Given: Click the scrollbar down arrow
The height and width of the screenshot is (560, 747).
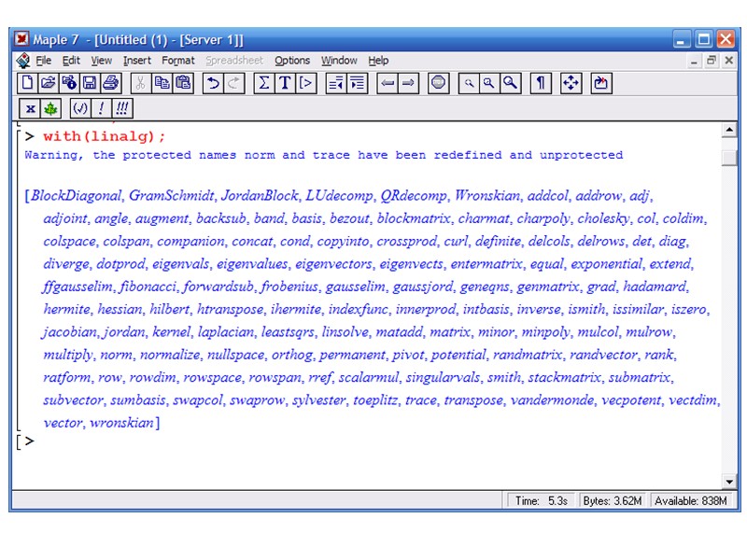Looking at the screenshot, I should pyautogui.click(x=729, y=482).
